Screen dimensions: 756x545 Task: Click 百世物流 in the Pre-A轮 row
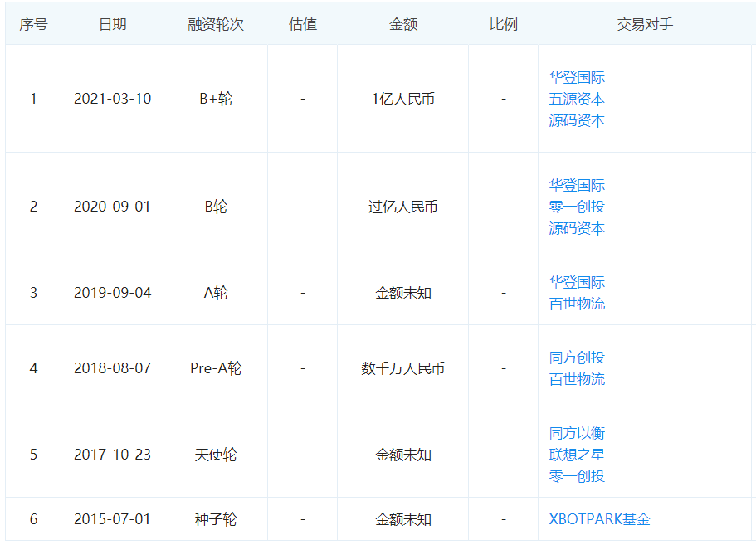[x=577, y=379]
